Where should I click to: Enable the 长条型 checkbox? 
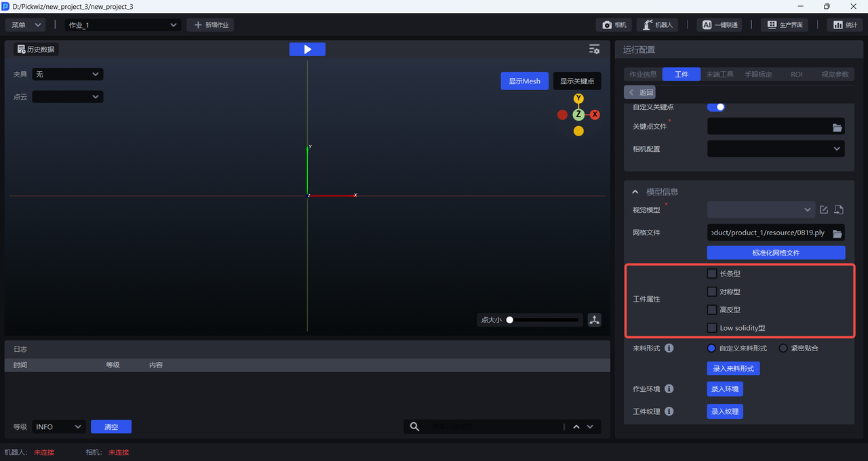(x=712, y=274)
